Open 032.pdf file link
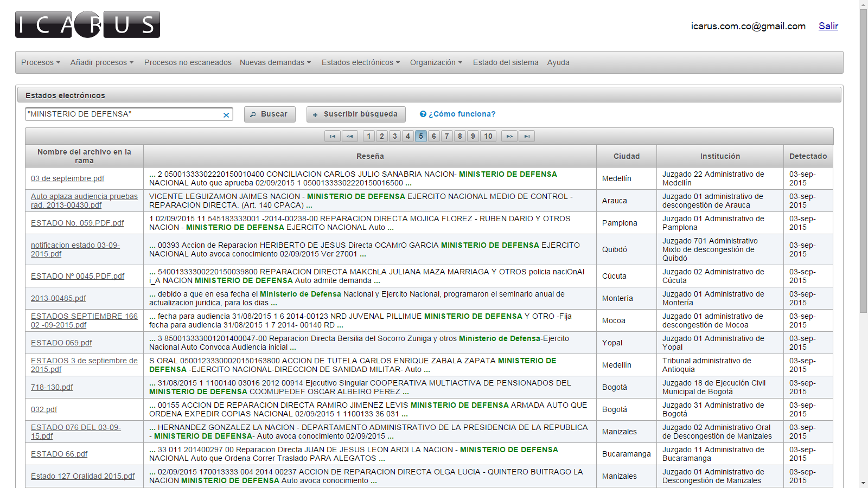868x488 pixels. coord(44,409)
